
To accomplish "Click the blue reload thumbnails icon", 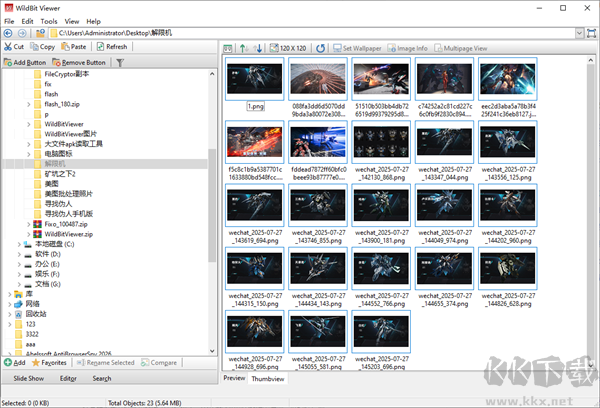I will (321, 48).
